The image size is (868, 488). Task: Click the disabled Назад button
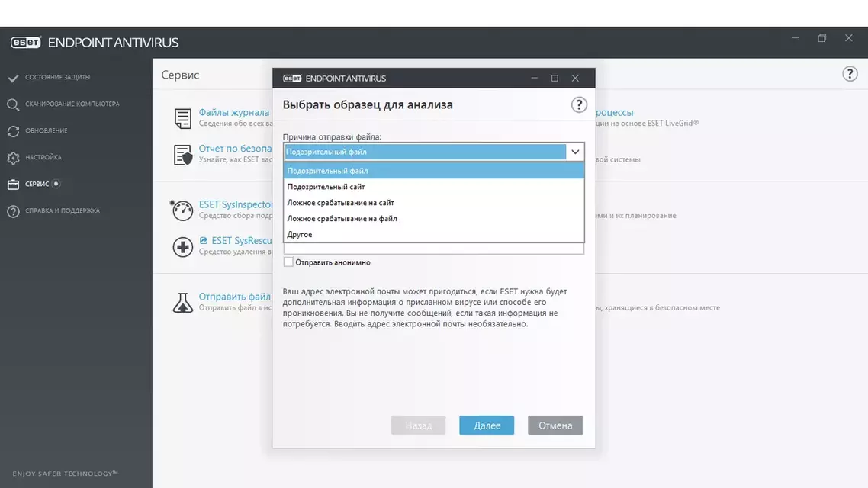pos(418,425)
